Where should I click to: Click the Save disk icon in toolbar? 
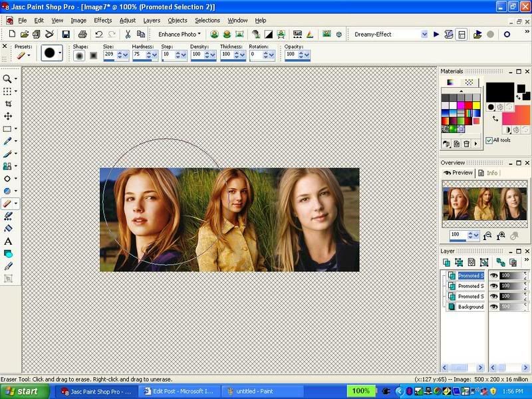66,34
